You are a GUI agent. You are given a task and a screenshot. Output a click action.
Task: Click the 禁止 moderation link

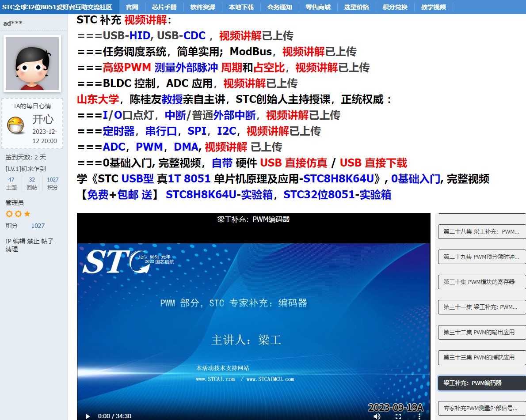click(33, 241)
